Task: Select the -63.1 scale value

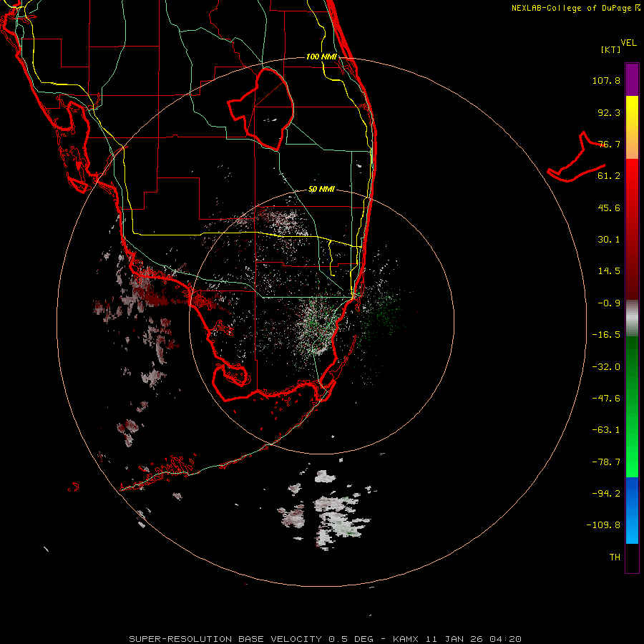Action: pyautogui.click(x=606, y=430)
